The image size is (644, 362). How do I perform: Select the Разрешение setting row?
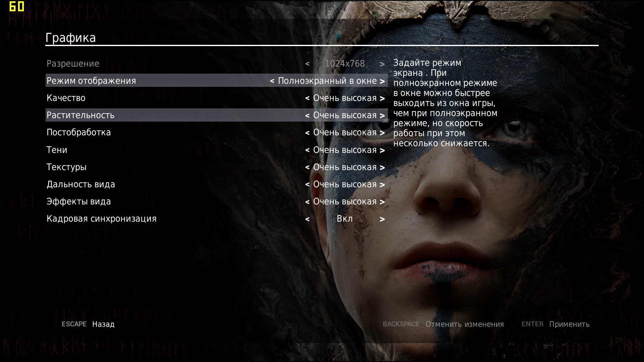pos(216,64)
